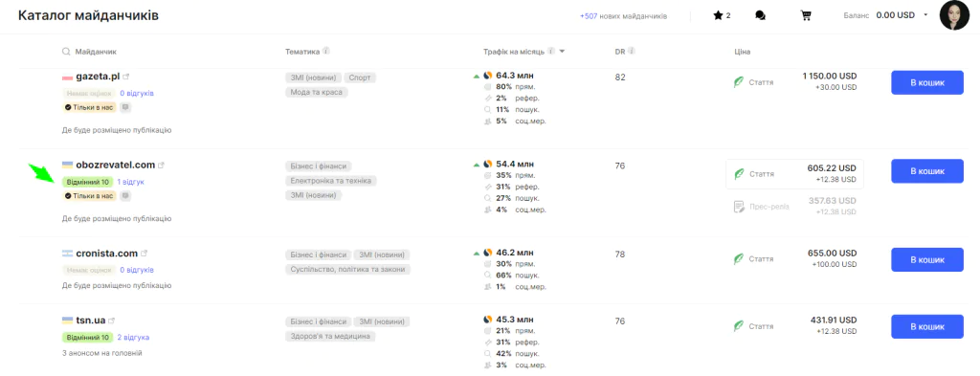980x376 pixels.
Task: Open favorites star icon in header
Action: [718, 15]
